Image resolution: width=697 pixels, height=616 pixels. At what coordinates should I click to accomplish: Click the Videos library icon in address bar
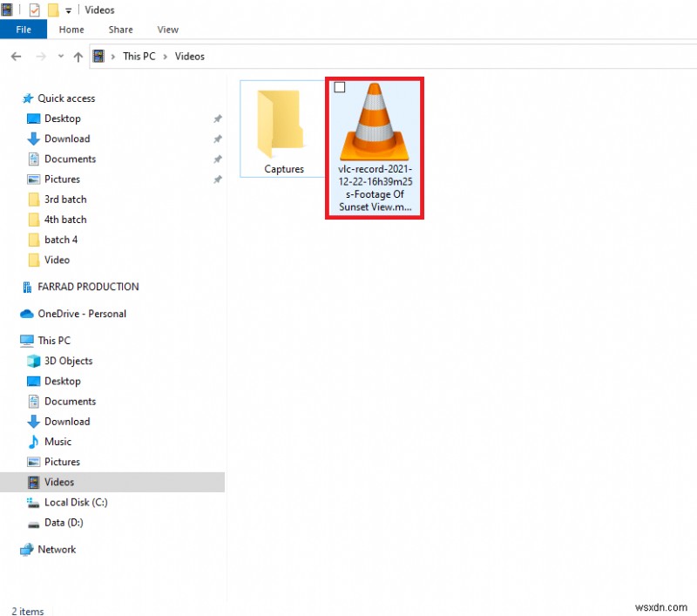[x=98, y=56]
